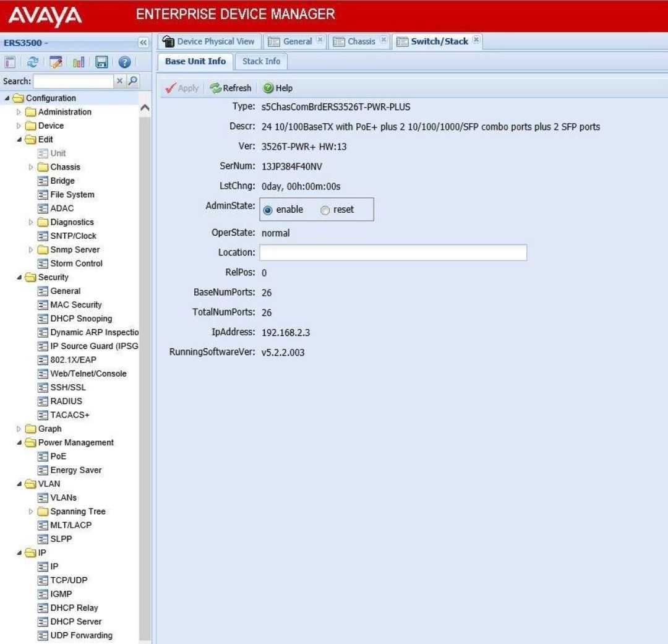Open sidebar Help via the question mark icon
The width and height of the screenshot is (668, 644).
tap(124, 61)
